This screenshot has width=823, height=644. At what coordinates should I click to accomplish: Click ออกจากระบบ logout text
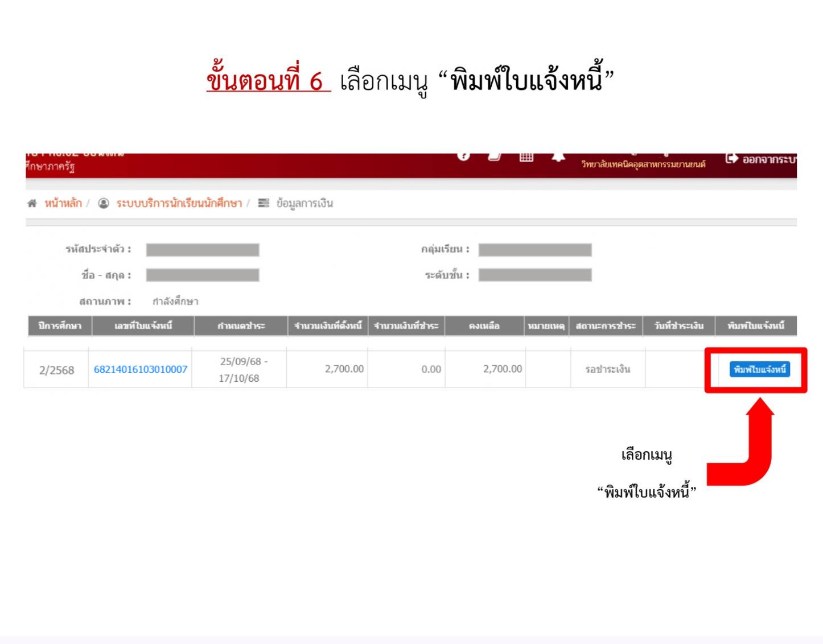[x=768, y=159]
